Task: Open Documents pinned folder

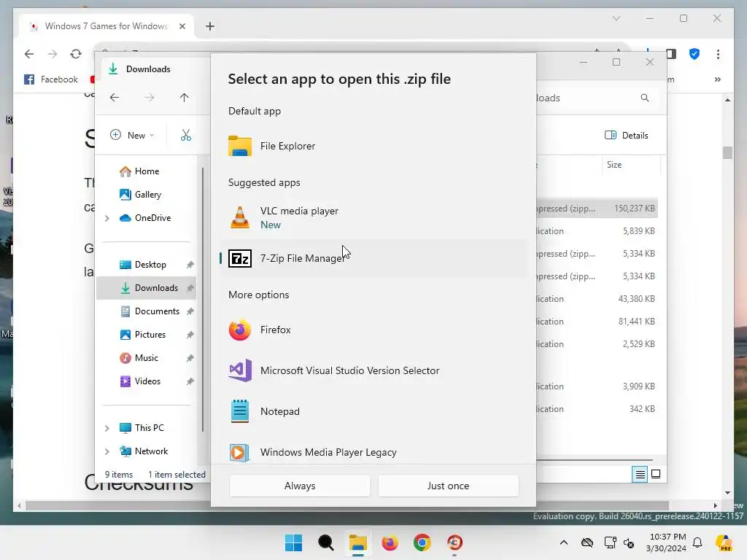Action: pyautogui.click(x=157, y=311)
